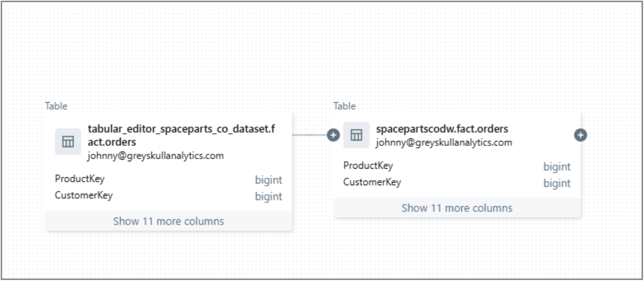644x281 pixels.
Task: Click the plus icon right of spacepartscodw.fact.orders
Action: click(x=581, y=135)
